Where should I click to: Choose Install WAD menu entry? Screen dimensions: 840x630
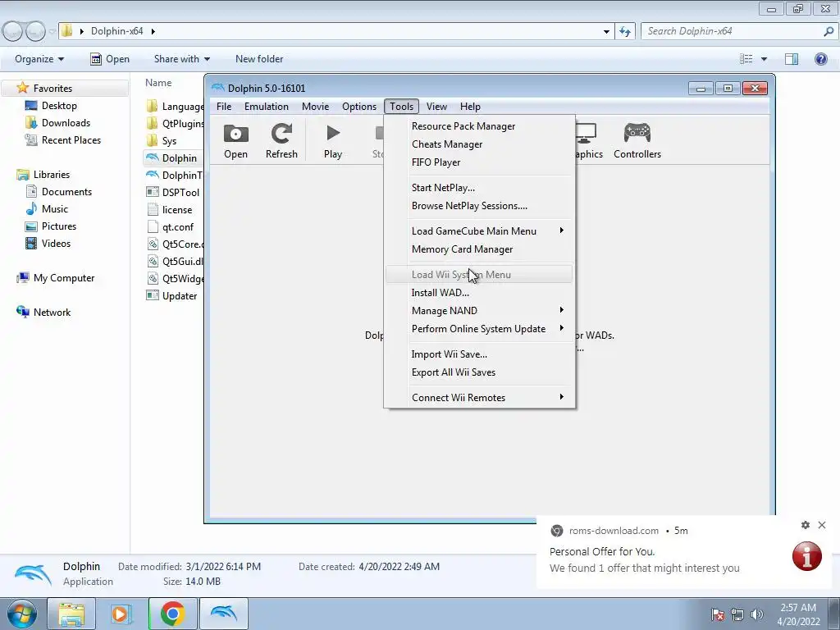pyautogui.click(x=478, y=293)
